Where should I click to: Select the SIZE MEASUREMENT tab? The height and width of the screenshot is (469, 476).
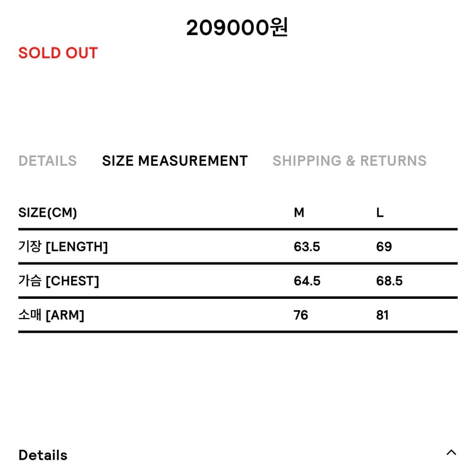[x=175, y=161]
